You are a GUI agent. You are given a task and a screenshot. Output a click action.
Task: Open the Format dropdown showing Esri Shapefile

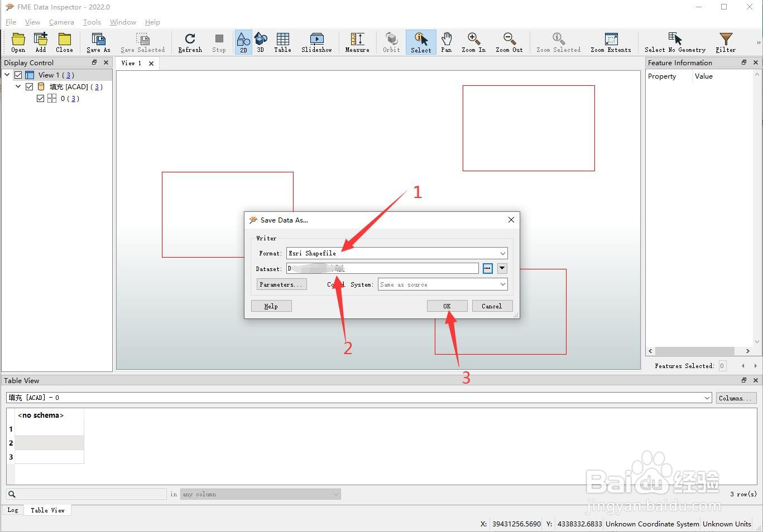click(x=397, y=253)
